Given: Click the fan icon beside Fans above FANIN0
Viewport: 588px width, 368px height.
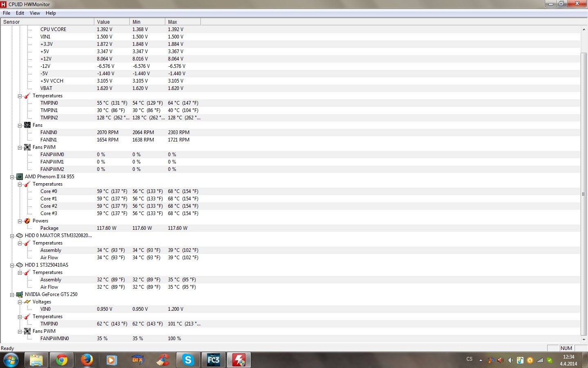Looking at the screenshot, I should (x=27, y=125).
